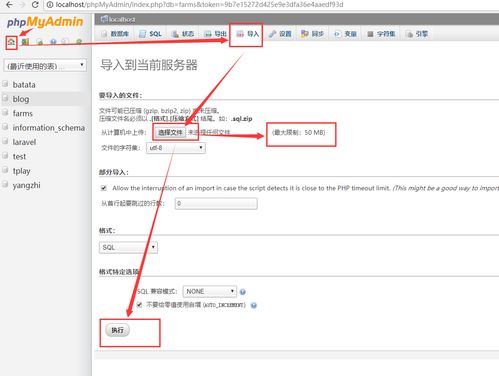Click the 执行 button

click(117, 330)
